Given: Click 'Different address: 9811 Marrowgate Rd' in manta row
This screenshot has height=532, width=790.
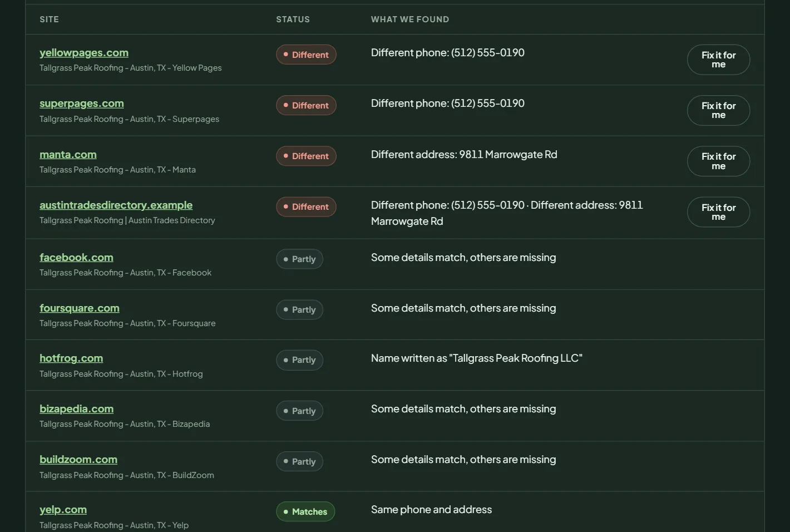Looking at the screenshot, I should click(x=464, y=155).
